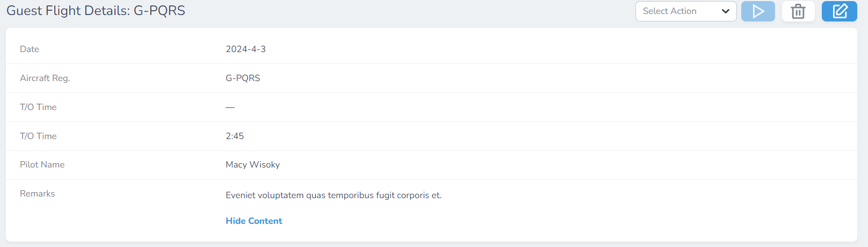The height and width of the screenshot is (247, 868).
Task: Open the Select Action dropdown
Action: point(679,11)
